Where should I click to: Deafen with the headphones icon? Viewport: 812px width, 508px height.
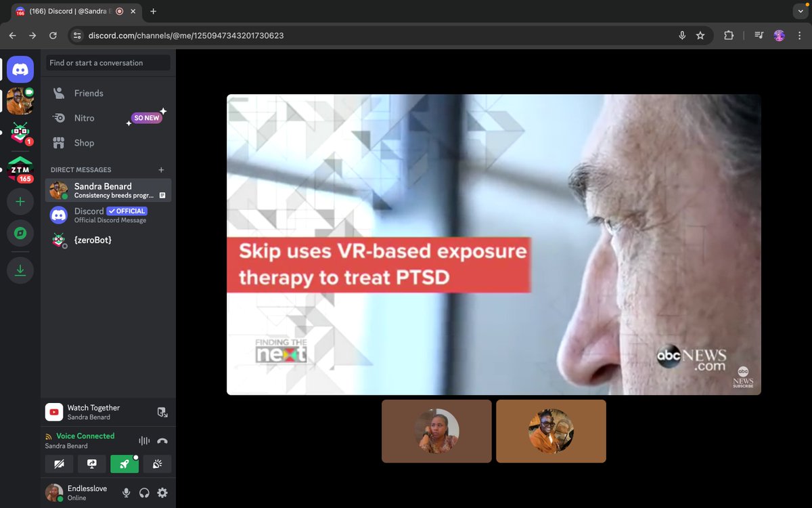coord(144,493)
